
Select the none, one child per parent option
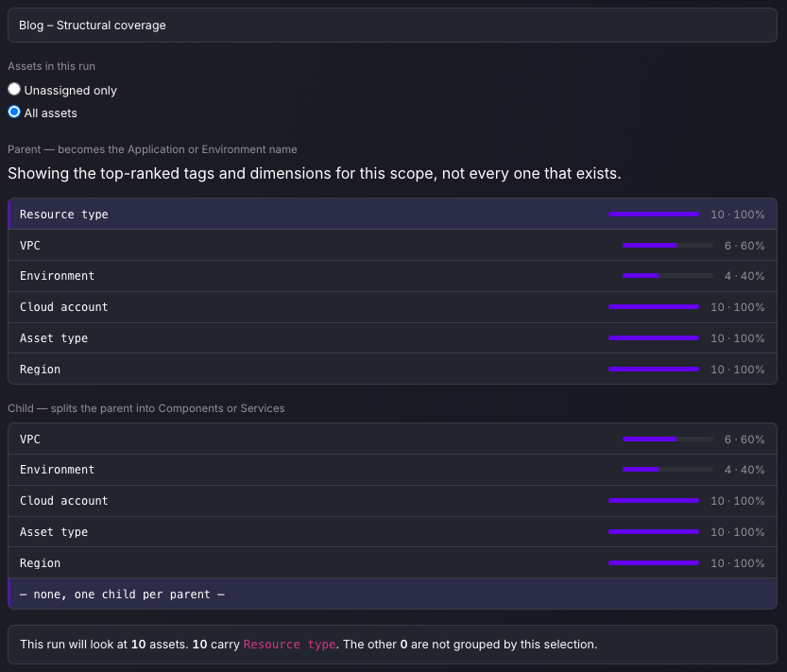tap(392, 594)
